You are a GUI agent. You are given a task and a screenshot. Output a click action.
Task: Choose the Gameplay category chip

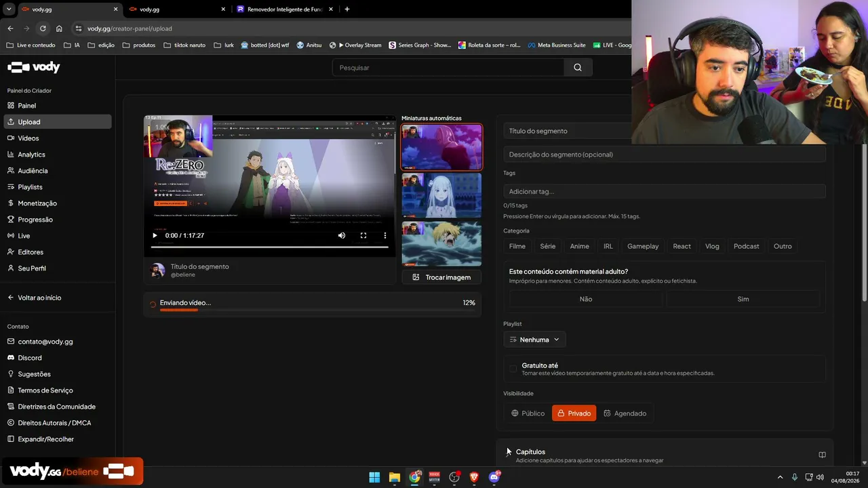pyautogui.click(x=643, y=246)
